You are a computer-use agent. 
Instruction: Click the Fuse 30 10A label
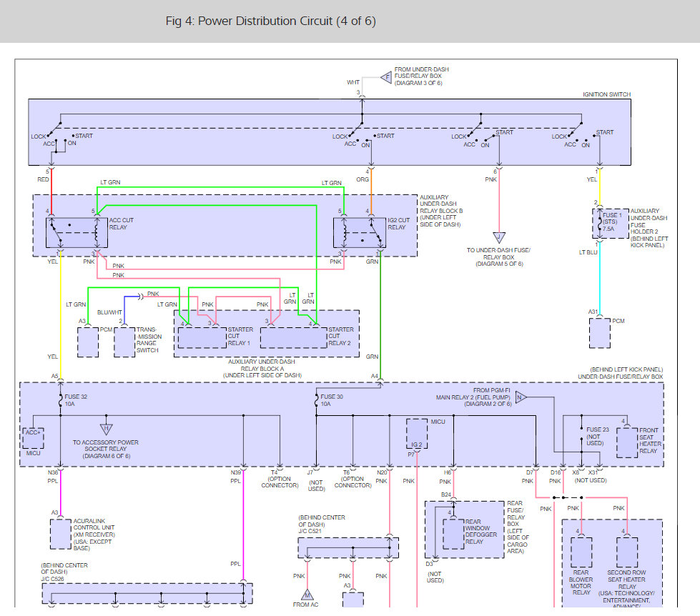point(332,400)
